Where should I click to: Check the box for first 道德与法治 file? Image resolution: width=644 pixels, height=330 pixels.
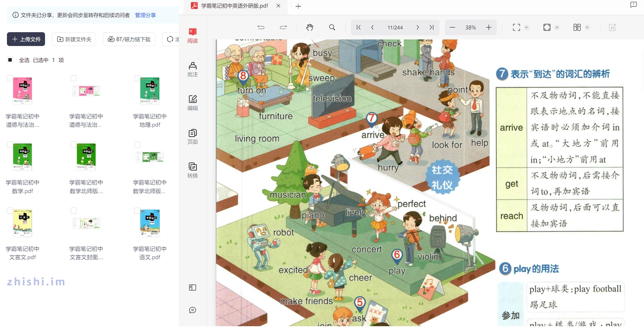click(x=10, y=79)
